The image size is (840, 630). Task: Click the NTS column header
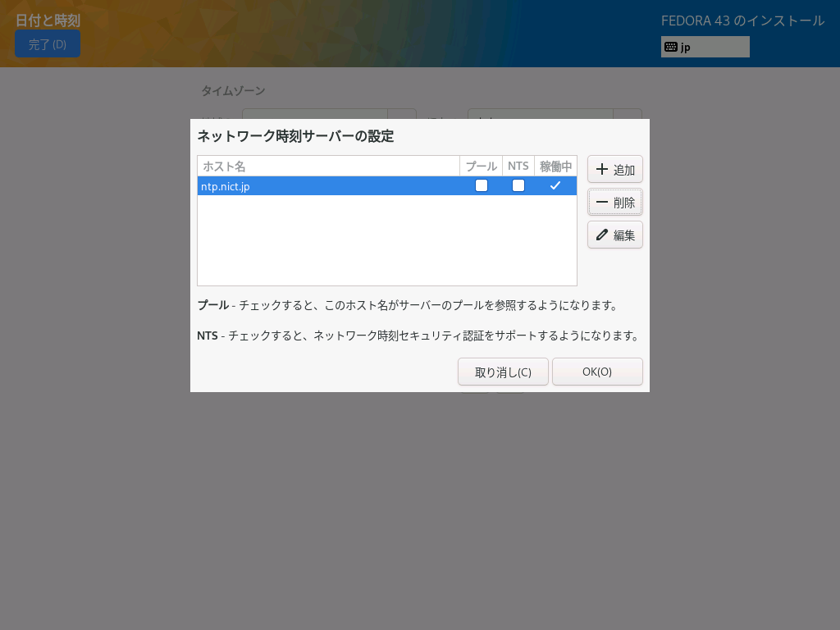(518, 166)
